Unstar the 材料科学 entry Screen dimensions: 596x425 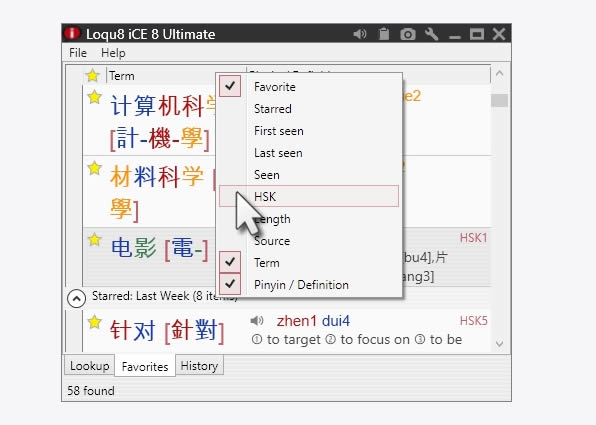(x=94, y=168)
